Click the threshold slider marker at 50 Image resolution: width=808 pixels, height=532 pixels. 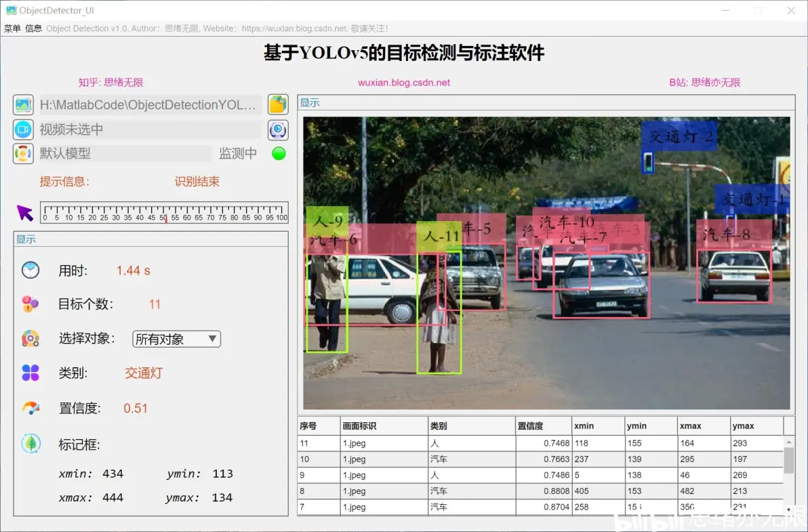(x=165, y=218)
